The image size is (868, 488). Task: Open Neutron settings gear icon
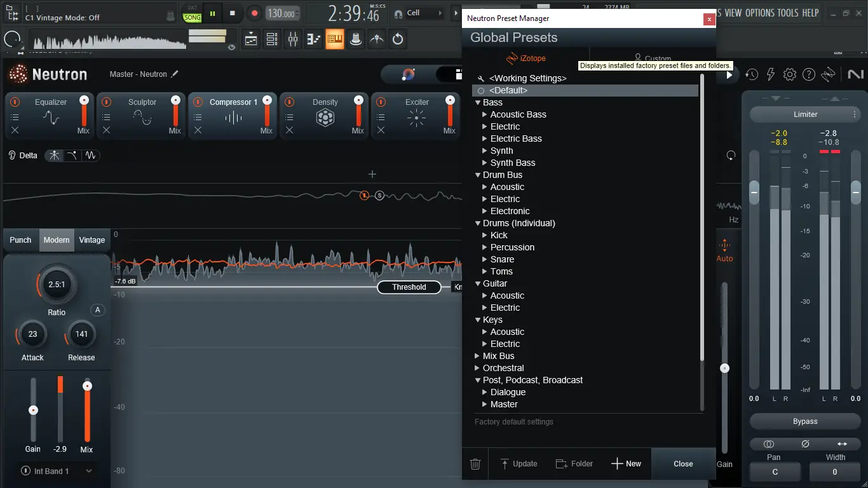point(790,74)
